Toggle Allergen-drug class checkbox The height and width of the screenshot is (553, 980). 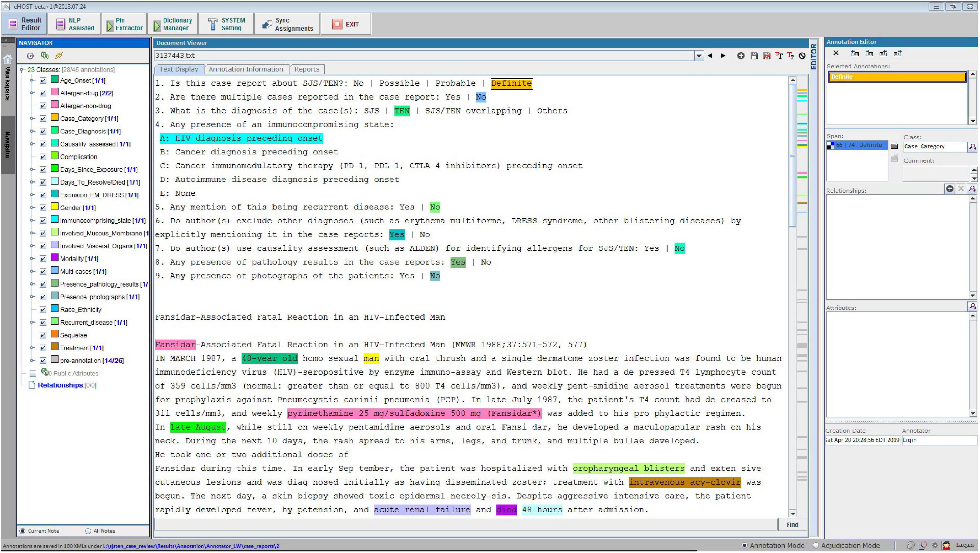[43, 93]
